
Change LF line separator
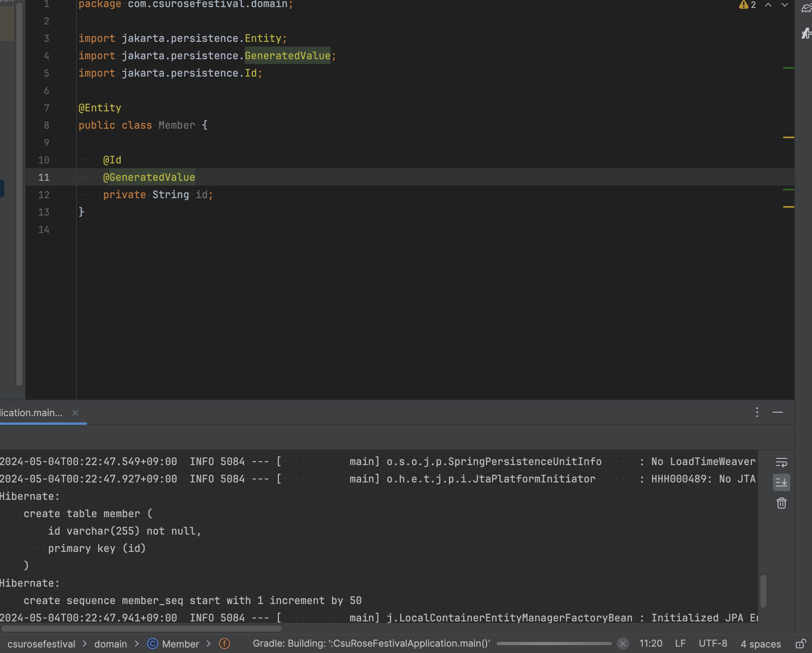click(x=680, y=644)
